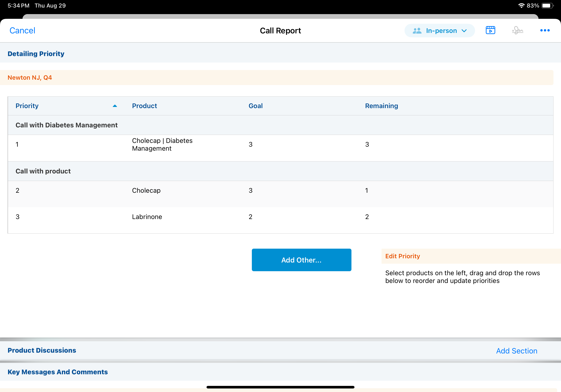Viewport: 561px width, 392px height.
Task: Click the Add Other... button
Action: (301, 260)
